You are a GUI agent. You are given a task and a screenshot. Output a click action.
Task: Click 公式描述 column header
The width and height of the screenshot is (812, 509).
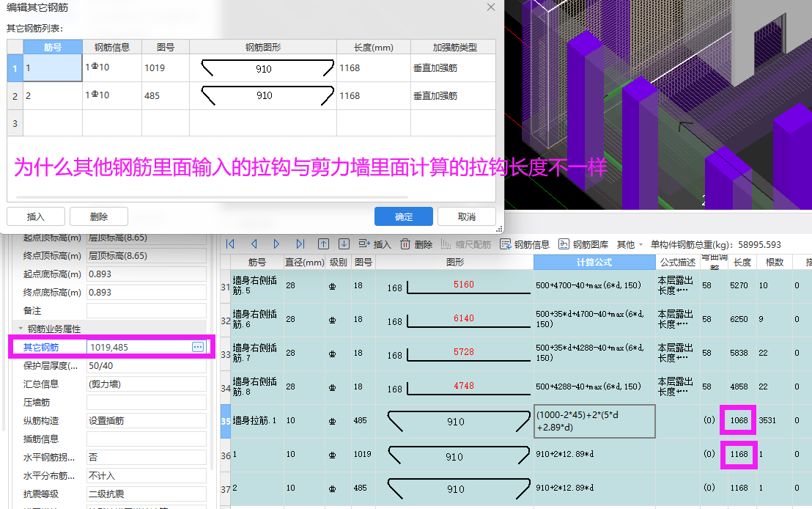[677, 263]
